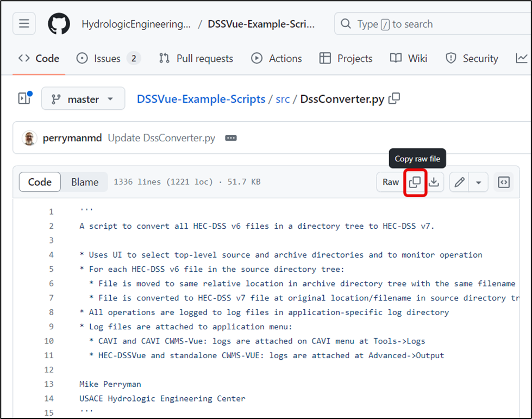532x419 pixels.
Task: Navigate to src folder breadcrumb
Action: click(283, 99)
